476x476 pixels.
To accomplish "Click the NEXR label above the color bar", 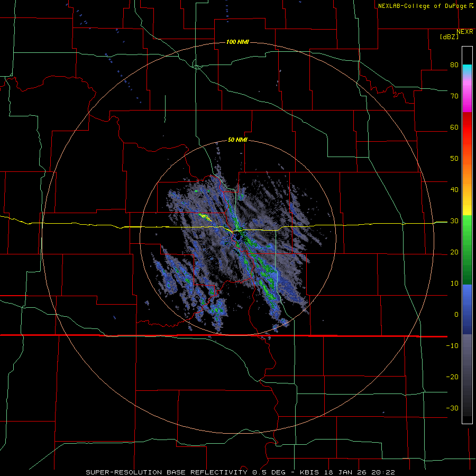I will [464, 32].
